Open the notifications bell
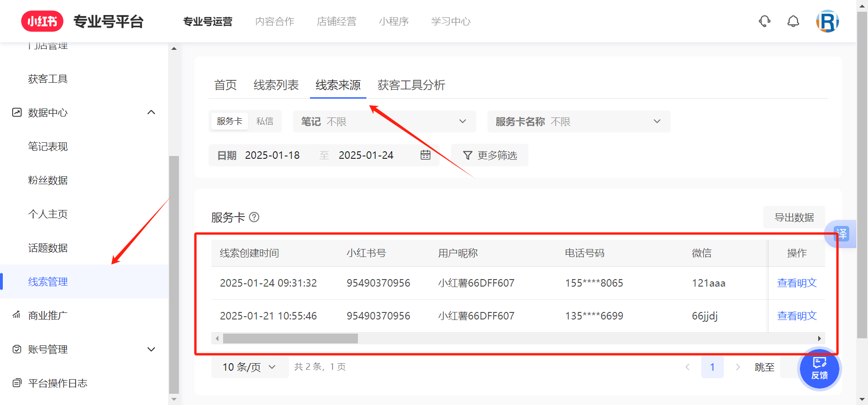 tap(793, 21)
